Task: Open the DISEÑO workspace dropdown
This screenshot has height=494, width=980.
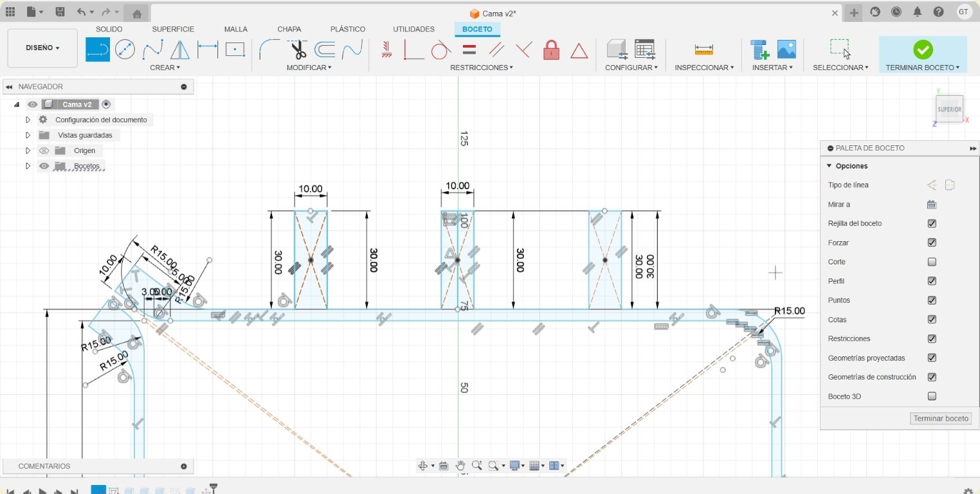Action: pyautogui.click(x=42, y=48)
